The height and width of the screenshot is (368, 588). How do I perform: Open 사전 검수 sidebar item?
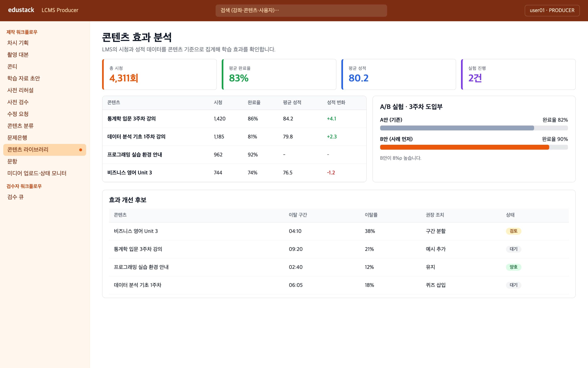pyautogui.click(x=45, y=102)
